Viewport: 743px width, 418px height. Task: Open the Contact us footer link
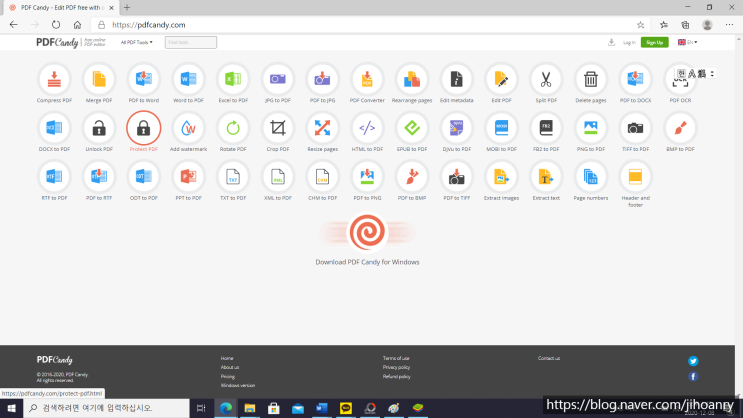point(549,358)
